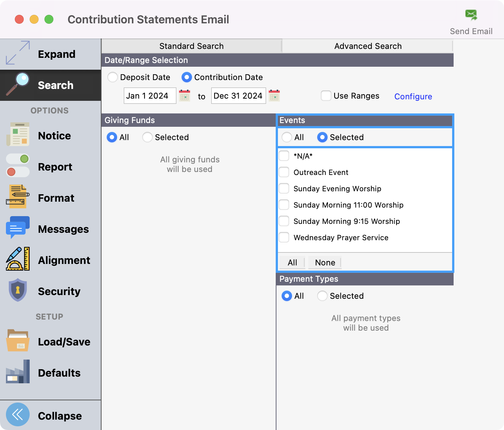Open the Load/Save file box icon
504x430 pixels.
point(18,341)
